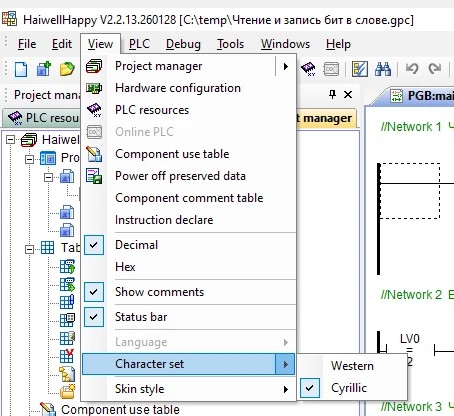
Task: Click the New project icon in toolbar
Action: pyautogui.click(x=21, y=69)
